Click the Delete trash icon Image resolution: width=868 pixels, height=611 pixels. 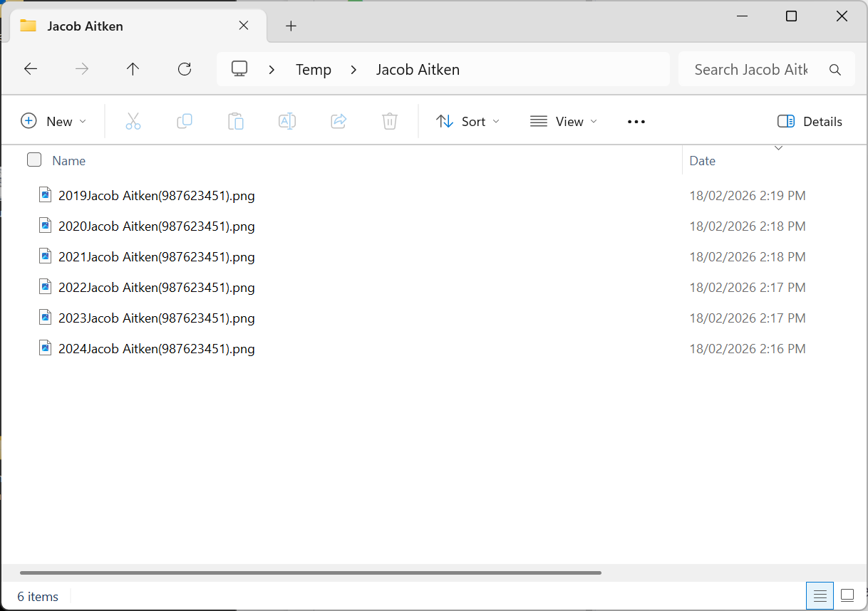point(389,121)
